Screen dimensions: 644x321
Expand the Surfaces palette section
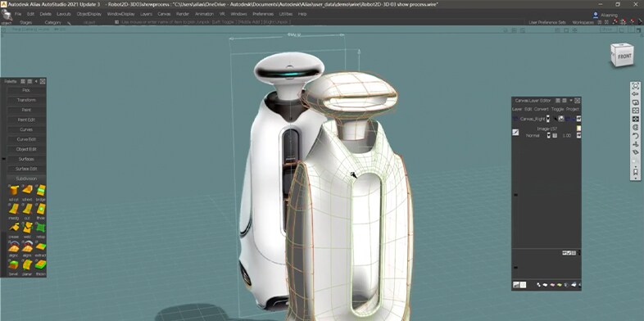coord(26,159)
